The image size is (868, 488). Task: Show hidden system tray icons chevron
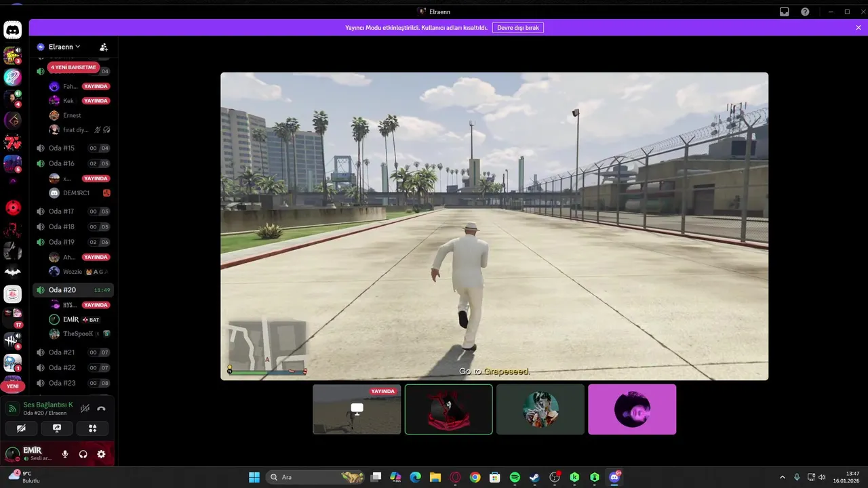coord(782,477)
